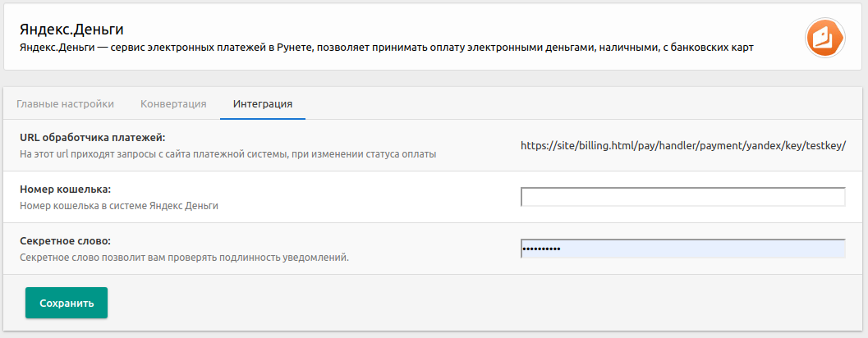Screen dimensions: 868x338
Task: Open the Конвертация tab
Action: coord(173,103)
